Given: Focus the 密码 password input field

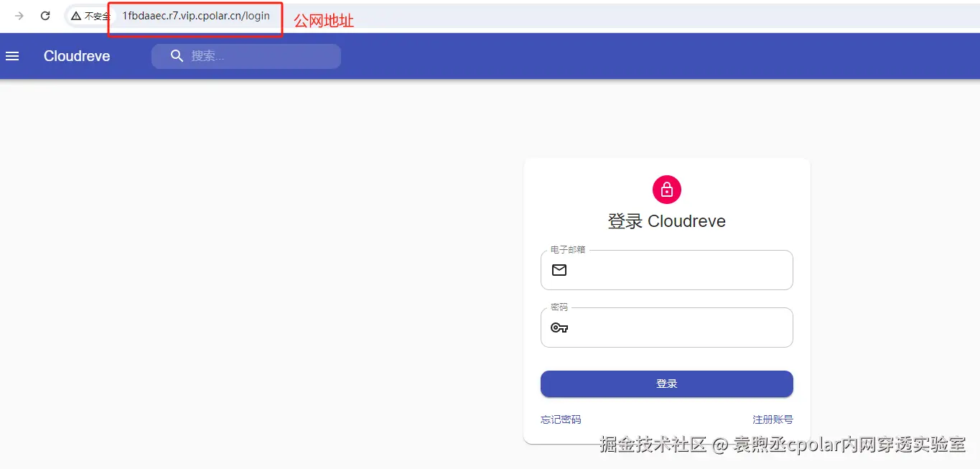Looking at the screenshot, I should pos(667,328).
